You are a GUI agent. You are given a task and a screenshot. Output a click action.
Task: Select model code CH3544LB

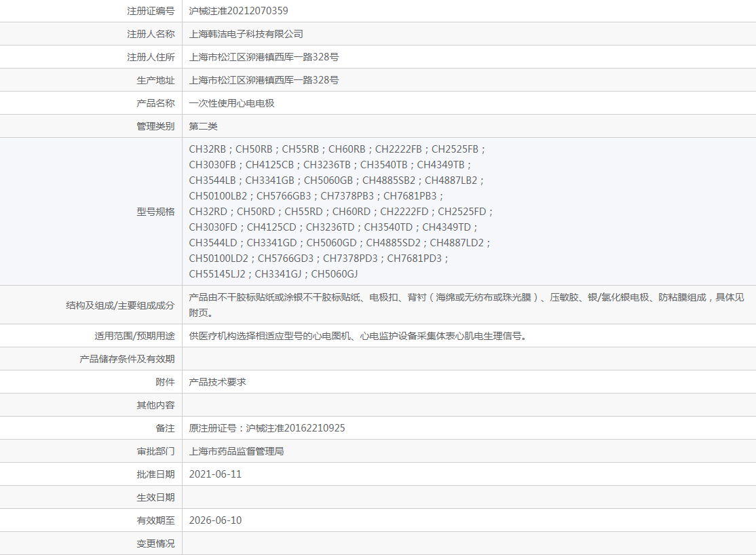[x=212, y=180]
